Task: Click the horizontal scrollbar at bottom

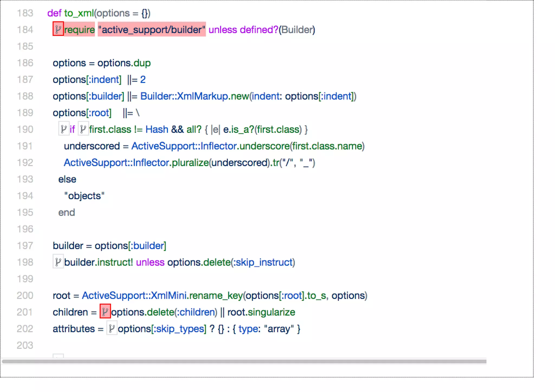Action: 244,361
